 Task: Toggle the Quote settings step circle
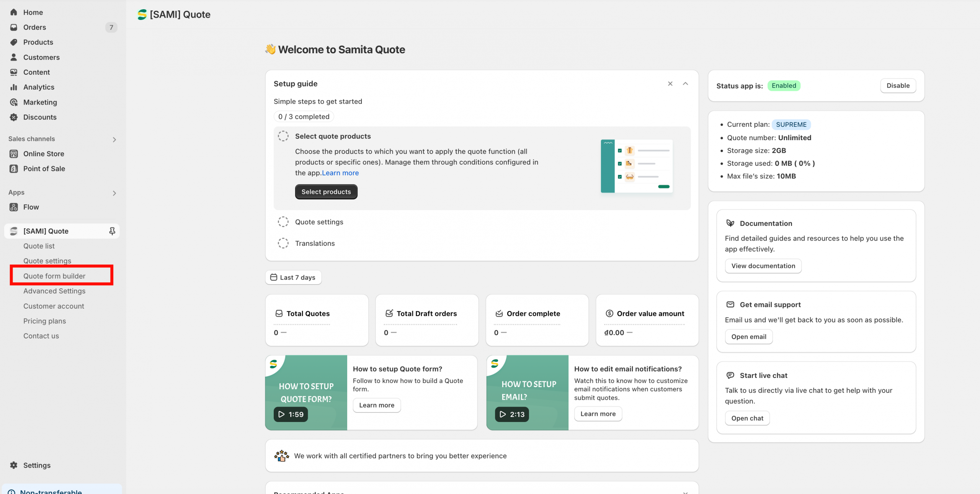pyautogui.click(x=283, y=222)
